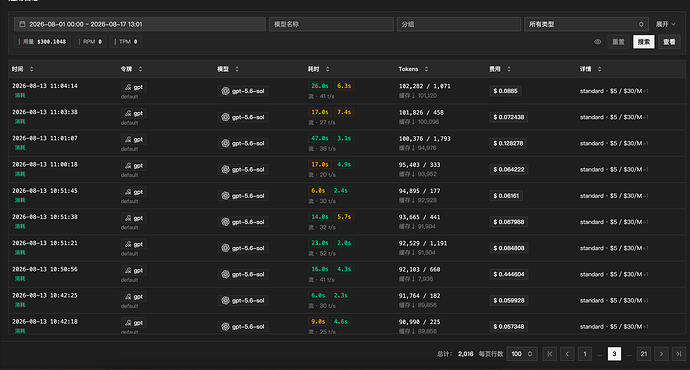This screenshot has height=370, width=690.
Task: Click the 总计 2,016 total count
Action: pos(455,354)
